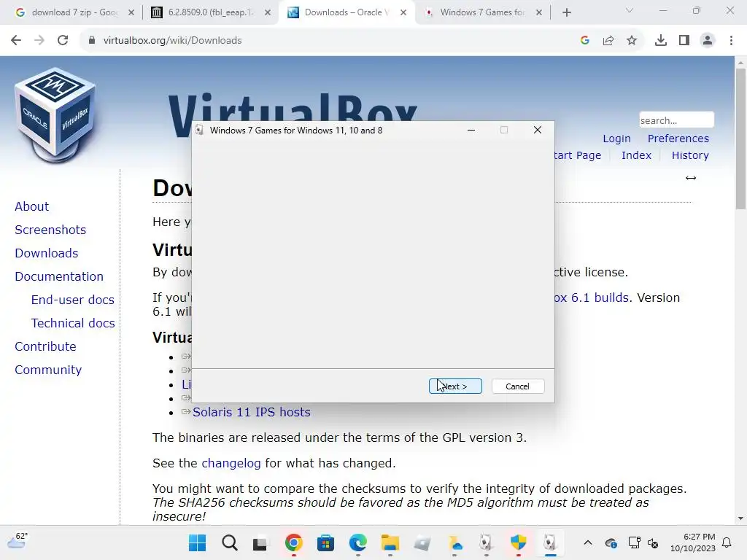
Task: Open Contribute in sidebar
Action: click(x=45, y=346)
